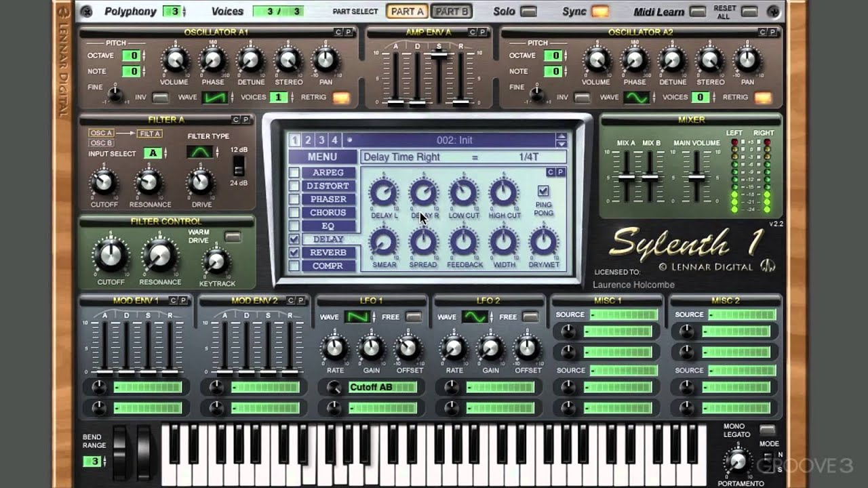868x488 pixels.
Task: Select the Part B tab
Action: click(451, 12)
